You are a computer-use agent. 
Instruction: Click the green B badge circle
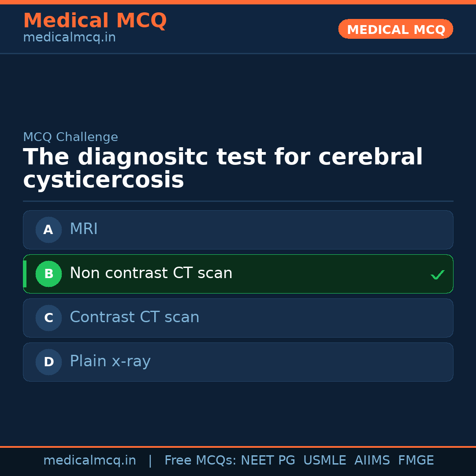point(48,274)
